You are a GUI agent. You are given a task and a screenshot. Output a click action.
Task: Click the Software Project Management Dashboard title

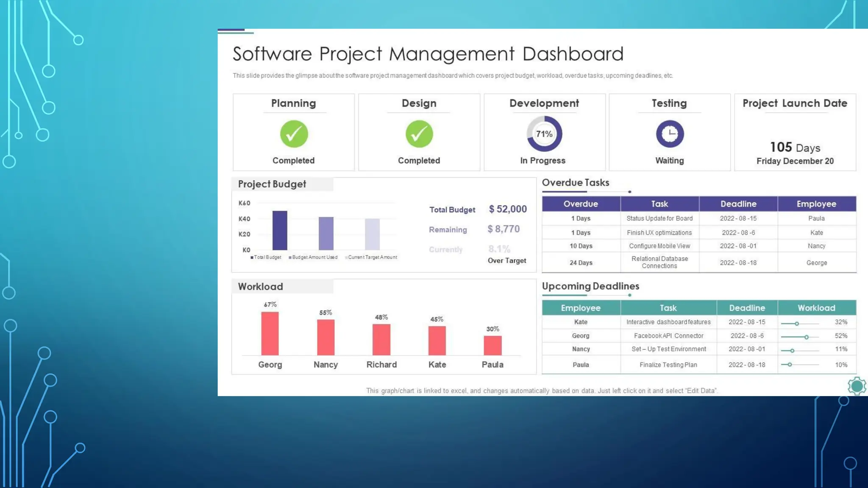click(x=428, y=54)
